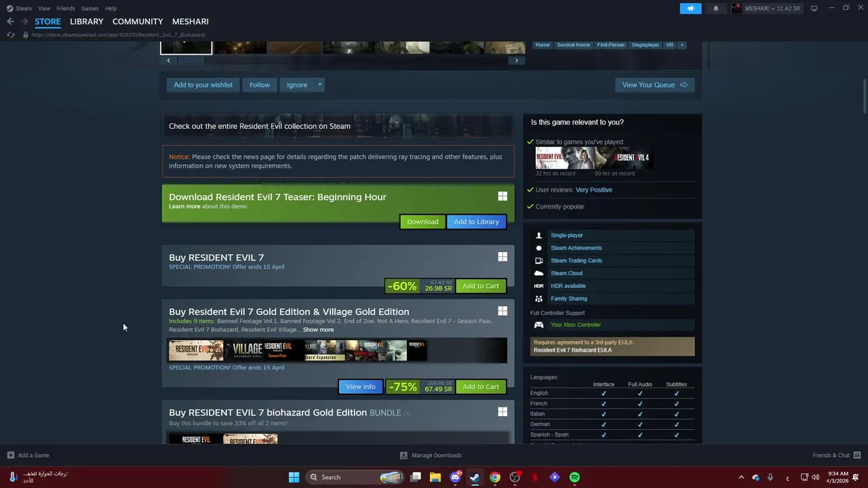The width and height of the screenshot is (868, 488).
Task: Click the Family Sharing icon
Action: pos(538,298)
